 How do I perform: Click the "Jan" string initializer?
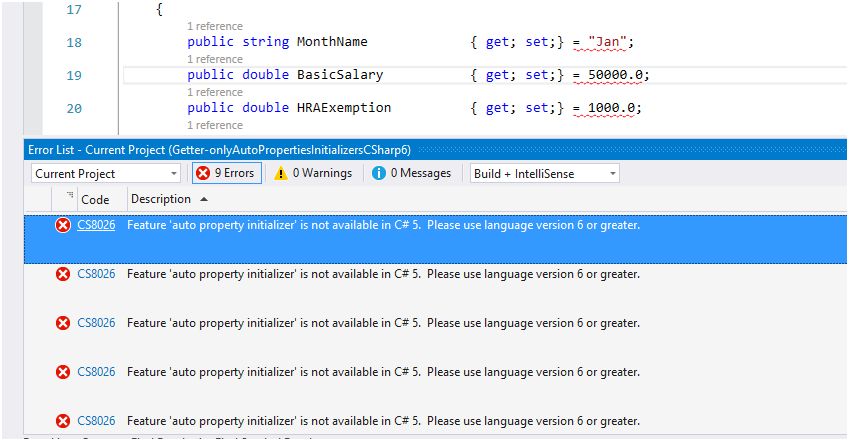(607, 42)
